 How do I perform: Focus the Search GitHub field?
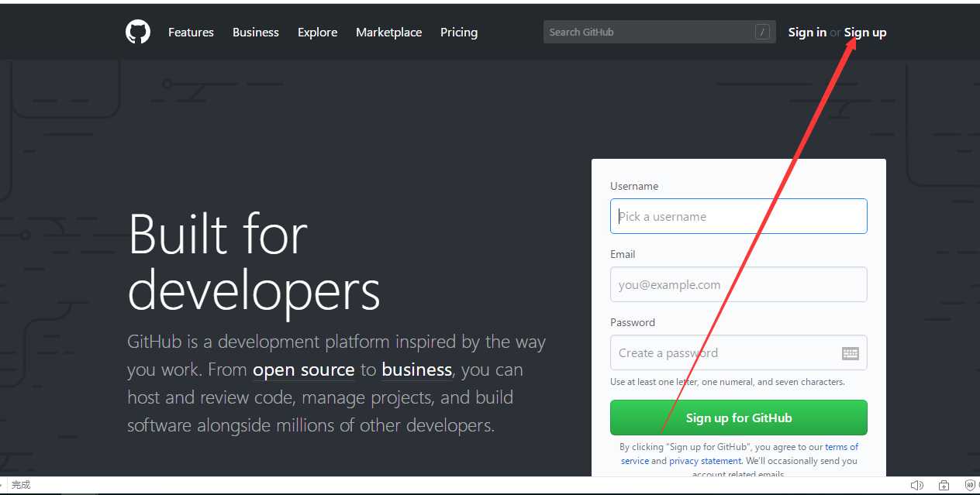point(659,32)
